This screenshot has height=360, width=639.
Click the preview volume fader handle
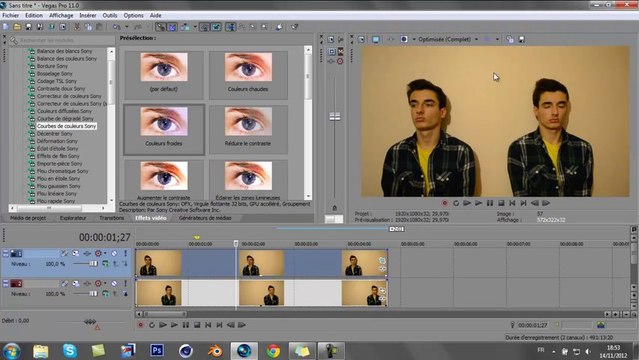[335, 117]
